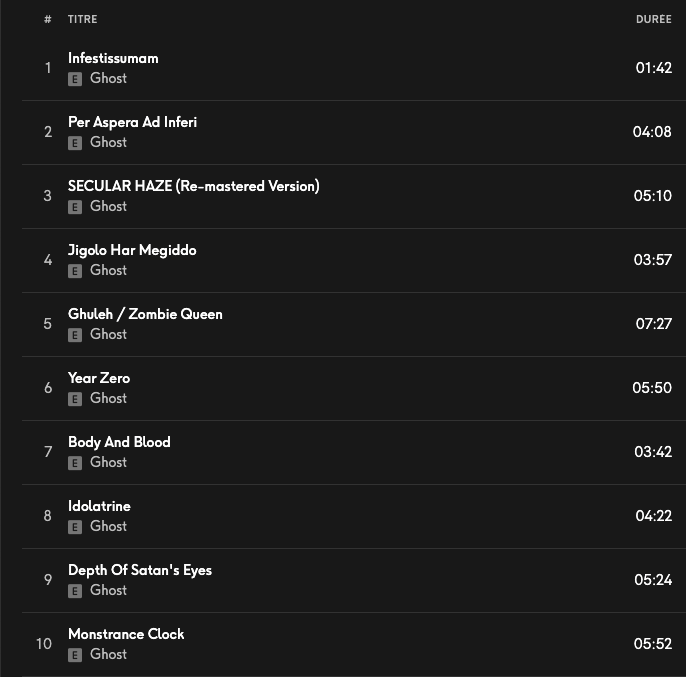Open the Depth Of Satan's Eyes track title

pos(140,570)
